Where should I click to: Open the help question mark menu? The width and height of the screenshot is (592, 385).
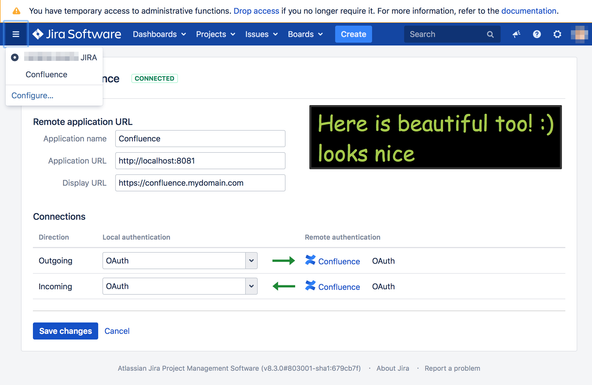(536, 34)
